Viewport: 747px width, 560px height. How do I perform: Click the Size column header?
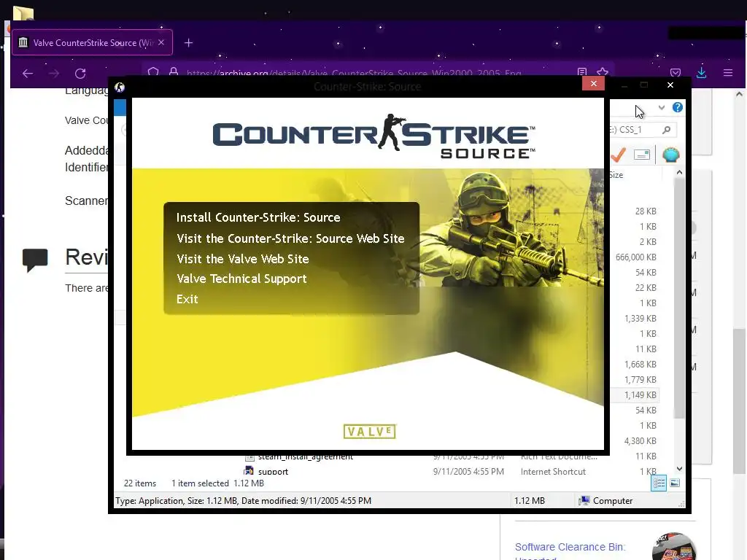[x=616, y=175]
